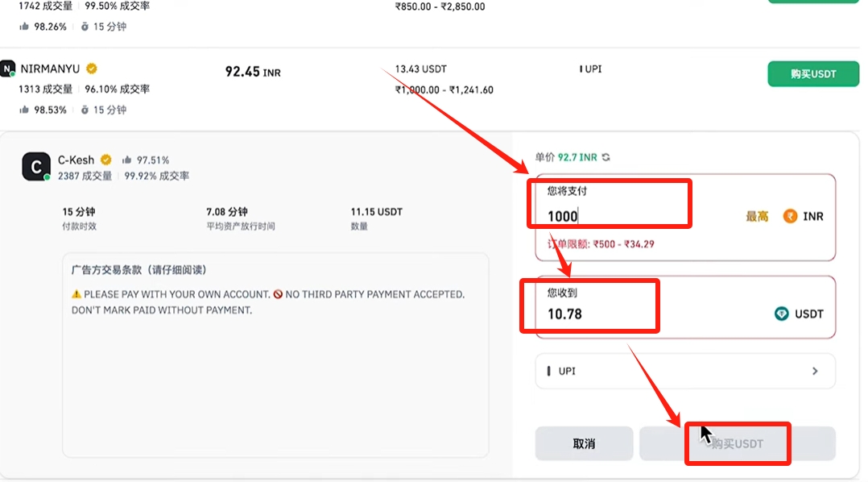Click the 取消 cancel button

pyautogui.click(x=584, y=444)
